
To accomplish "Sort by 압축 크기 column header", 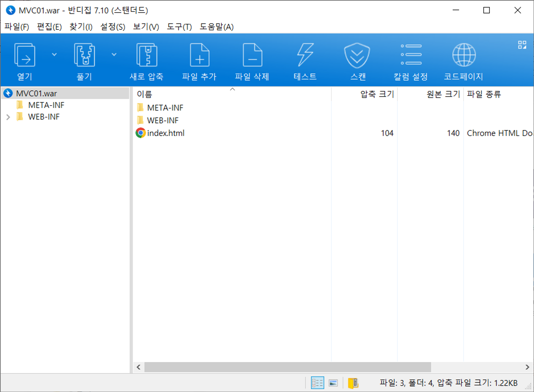I will [377, 94].
